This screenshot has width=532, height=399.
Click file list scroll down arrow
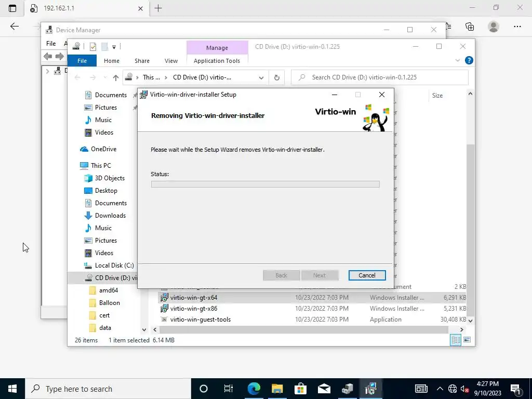[470, 320]
